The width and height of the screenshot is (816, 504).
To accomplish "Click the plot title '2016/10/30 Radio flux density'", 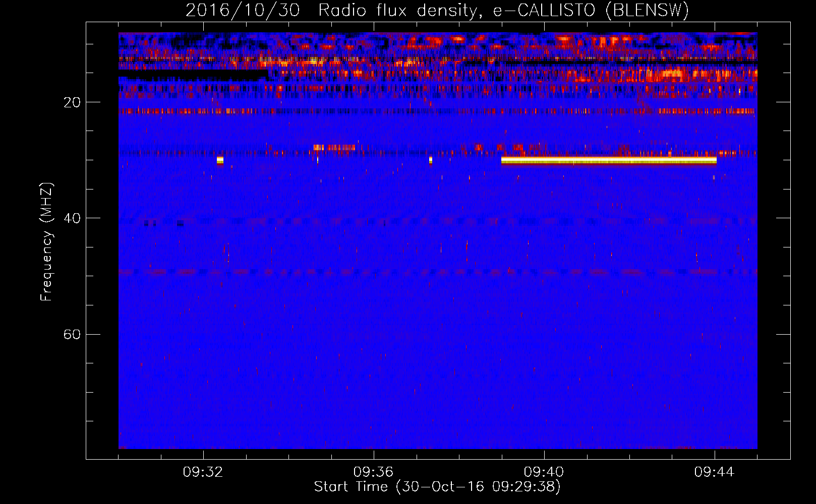I will (333, 11).
